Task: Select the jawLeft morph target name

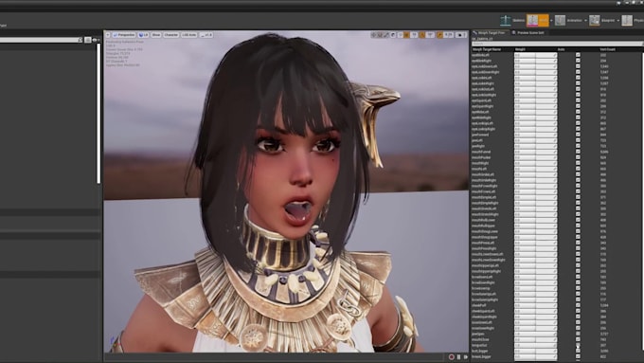Action: [477, 140]
